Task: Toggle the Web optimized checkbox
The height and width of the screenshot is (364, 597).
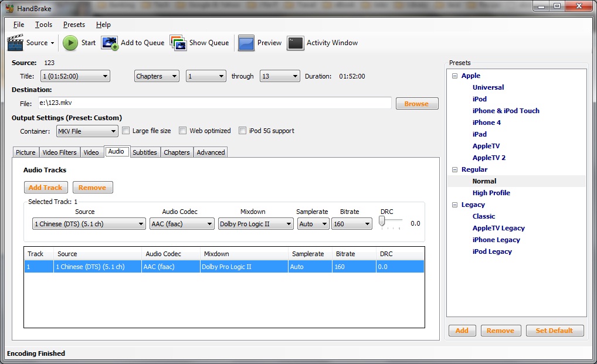Action: (x=183, y=131)
